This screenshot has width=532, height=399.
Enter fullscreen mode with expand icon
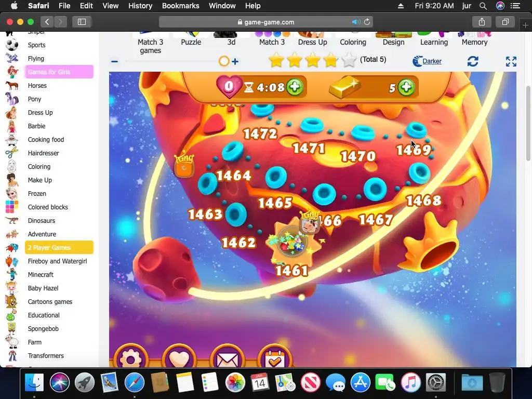511,61
